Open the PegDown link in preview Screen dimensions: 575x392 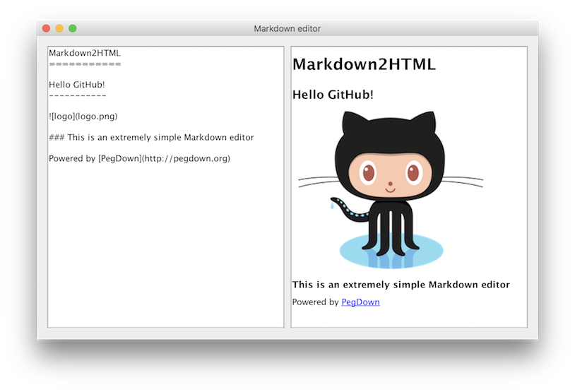point(360,302)
